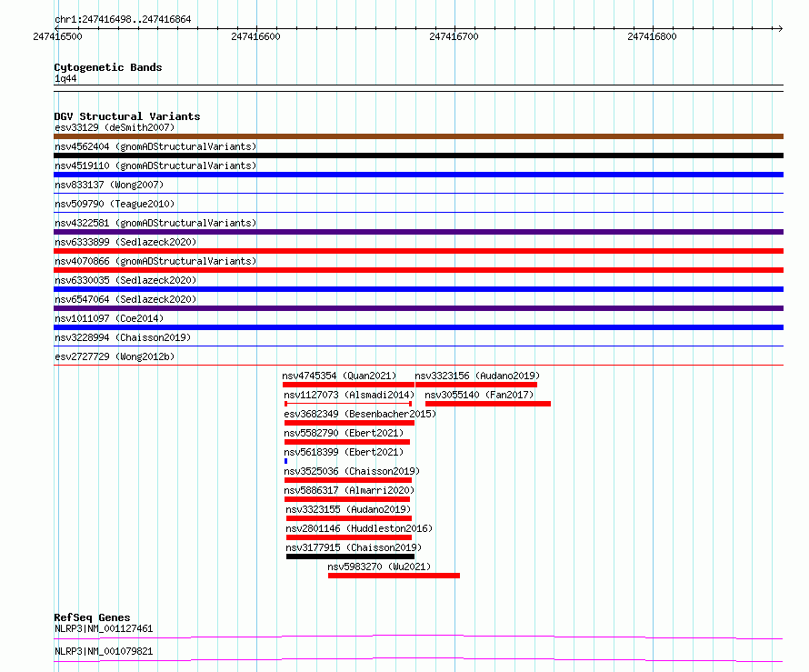809x672 pixels.
Task: Select the nsv3525036 (Chaisson2019) red bar
Action: [x=348, y=480]
